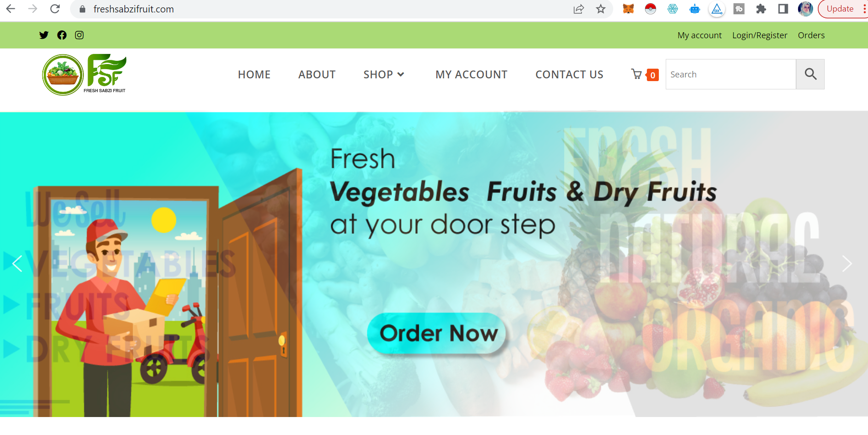The height and width of the screenshot is (435, 868).
Task: Click the search magnifier button
Action: pyautogui.click(x=810, y=74)
